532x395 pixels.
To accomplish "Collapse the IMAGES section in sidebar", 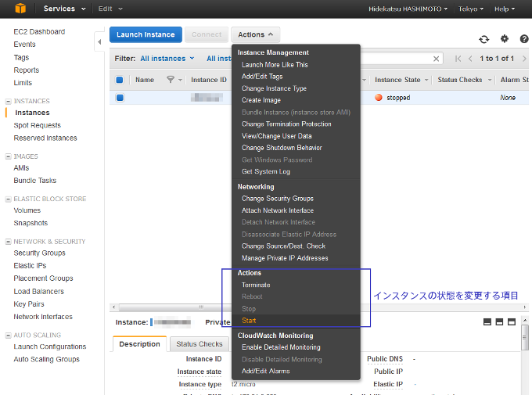I will tap(8, 156).
